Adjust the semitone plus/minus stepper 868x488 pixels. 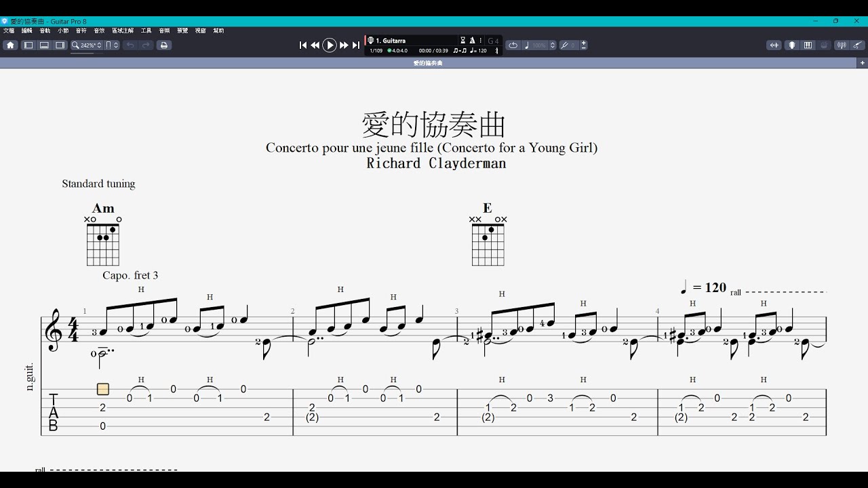pyautogui.click(x=584, y=45)
